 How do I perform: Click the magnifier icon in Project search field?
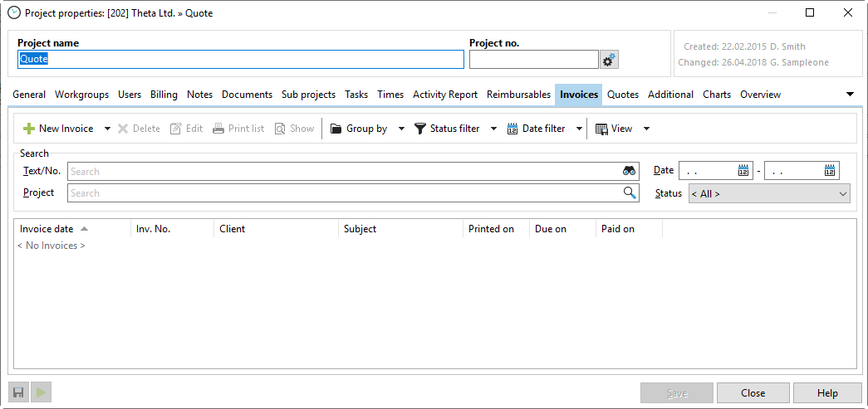(629, 192)
